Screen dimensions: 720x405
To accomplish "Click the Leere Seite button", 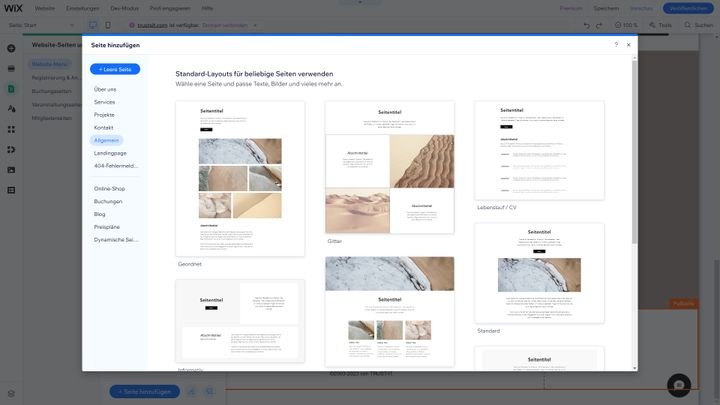I will (115, 69).
